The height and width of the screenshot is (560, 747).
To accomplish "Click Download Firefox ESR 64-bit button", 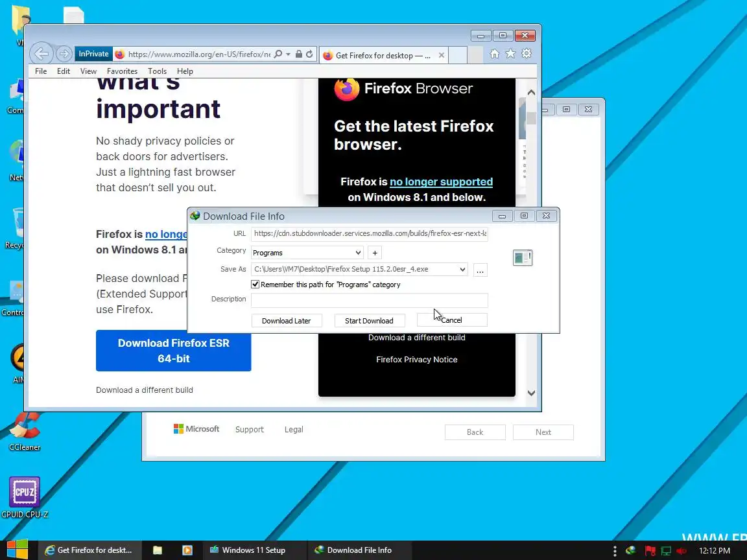I will pyautogui.click(x=173, y=351).
